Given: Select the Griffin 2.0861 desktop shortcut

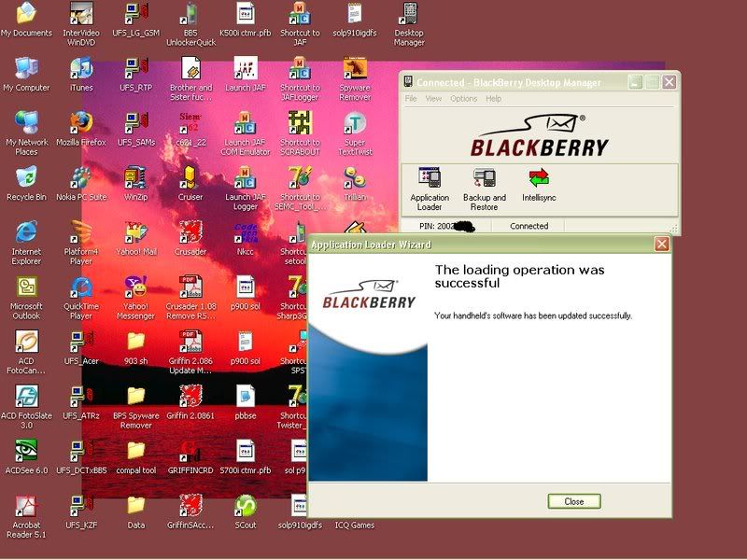Looking at the screenshot, I should (190, 403).
